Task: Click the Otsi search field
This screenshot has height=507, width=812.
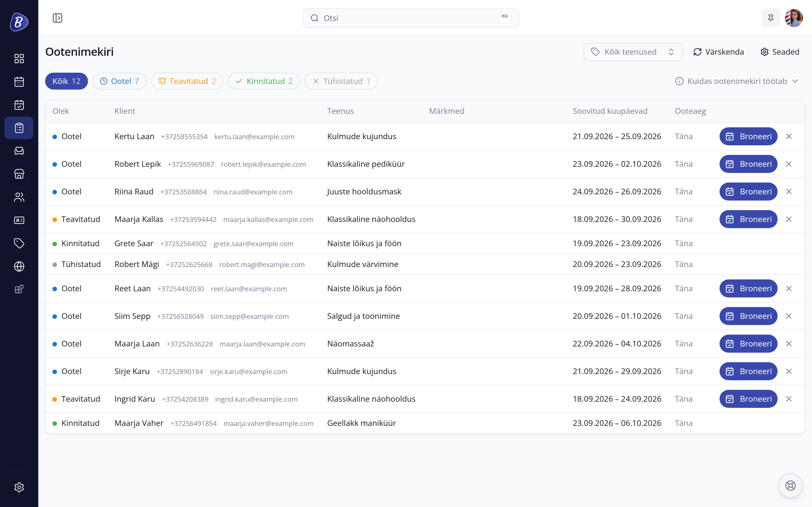Action: pos(411,18)
